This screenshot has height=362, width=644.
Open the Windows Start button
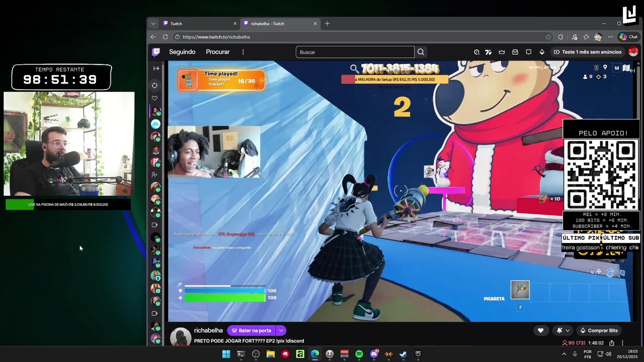click(x=226, y=354)
